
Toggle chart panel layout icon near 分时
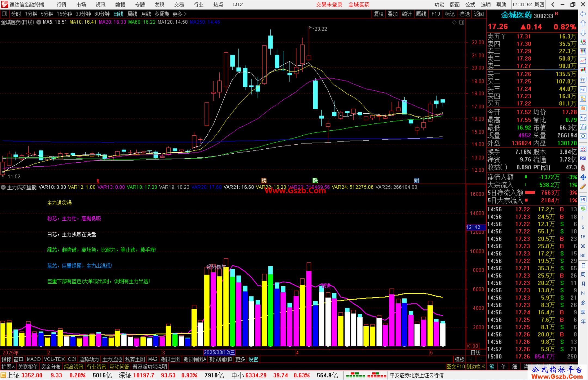point(4,14)
